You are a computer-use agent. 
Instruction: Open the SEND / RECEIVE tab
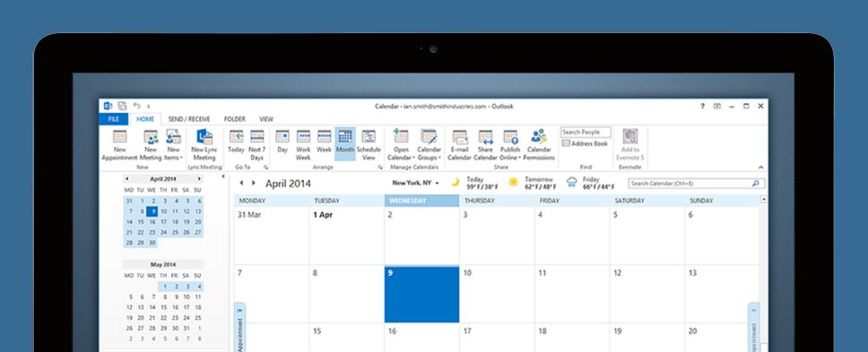pyautogui.click(x=189, y=119)
